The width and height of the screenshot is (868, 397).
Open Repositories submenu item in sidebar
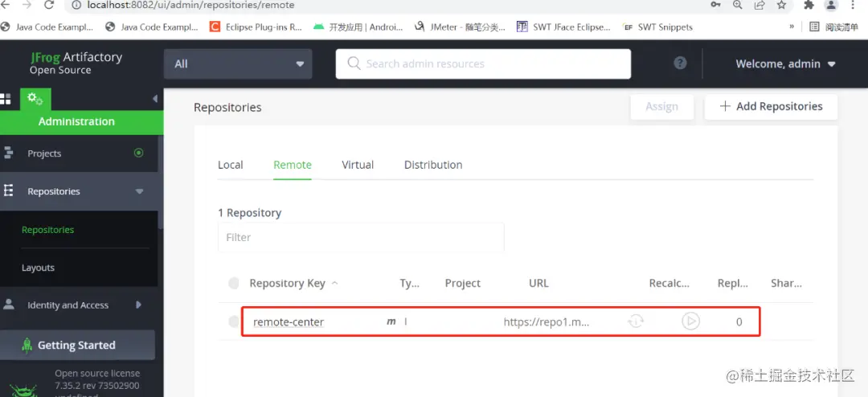pos(47,229)
